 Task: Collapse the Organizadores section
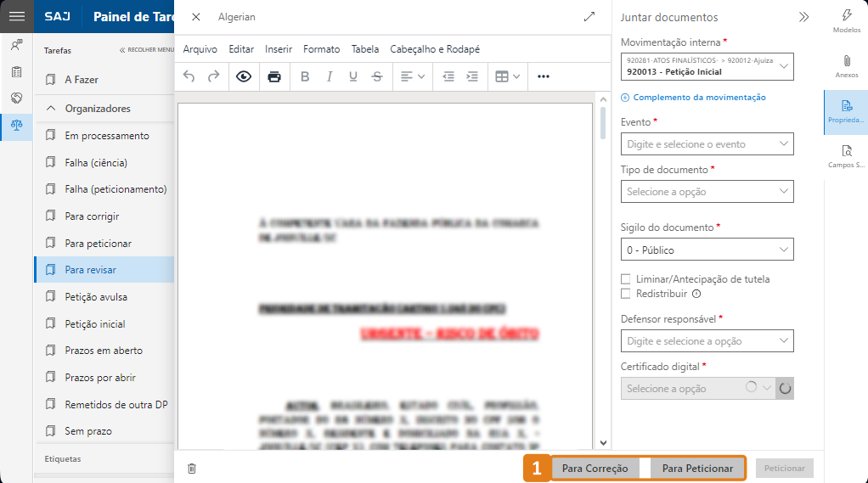tap(51, 109)
